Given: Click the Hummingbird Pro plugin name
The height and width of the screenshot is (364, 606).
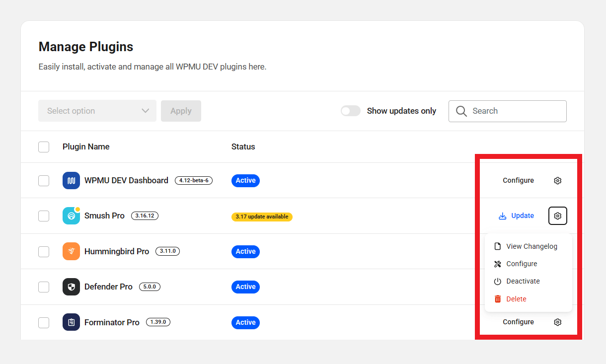Looking at the screenshot, I should [117, 252].
